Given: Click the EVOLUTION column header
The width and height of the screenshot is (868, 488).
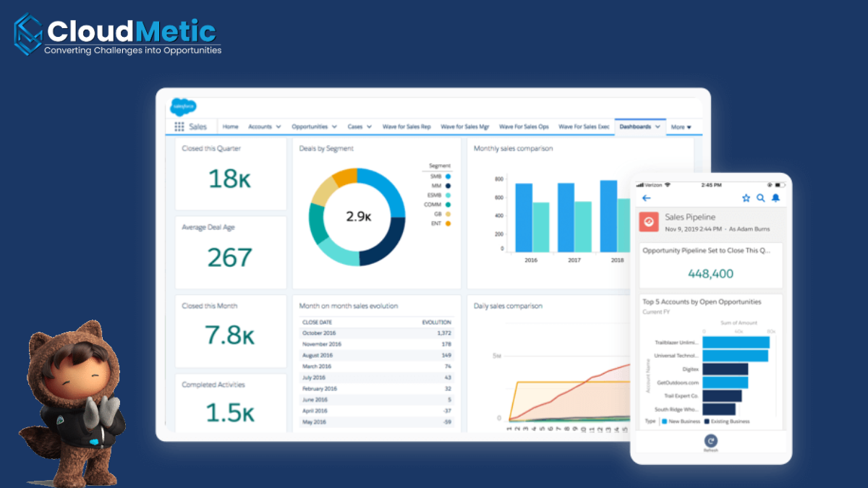Looking at the screenshot, I should pos(437,322).
